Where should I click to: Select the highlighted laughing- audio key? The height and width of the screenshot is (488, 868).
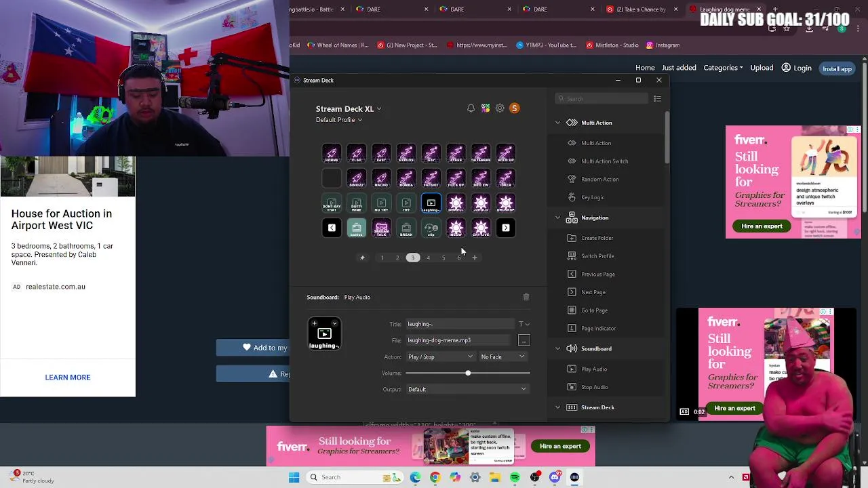(431, 203)
